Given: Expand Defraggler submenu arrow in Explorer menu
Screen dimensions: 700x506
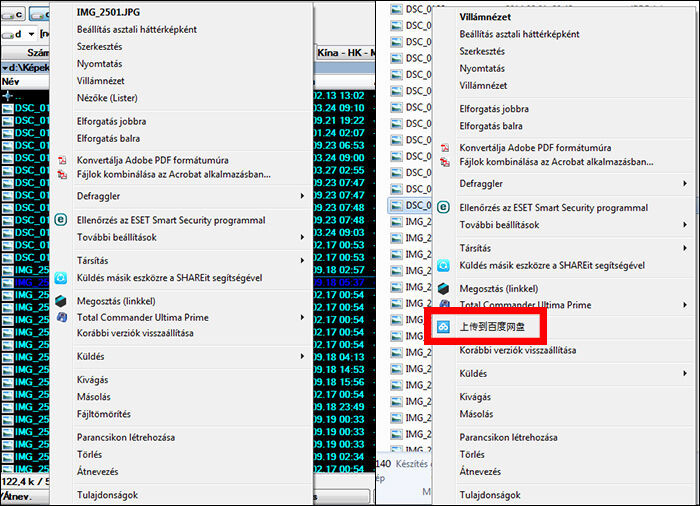Looking at the screenshot, I should pyautogui.click(x=685, y=184).
